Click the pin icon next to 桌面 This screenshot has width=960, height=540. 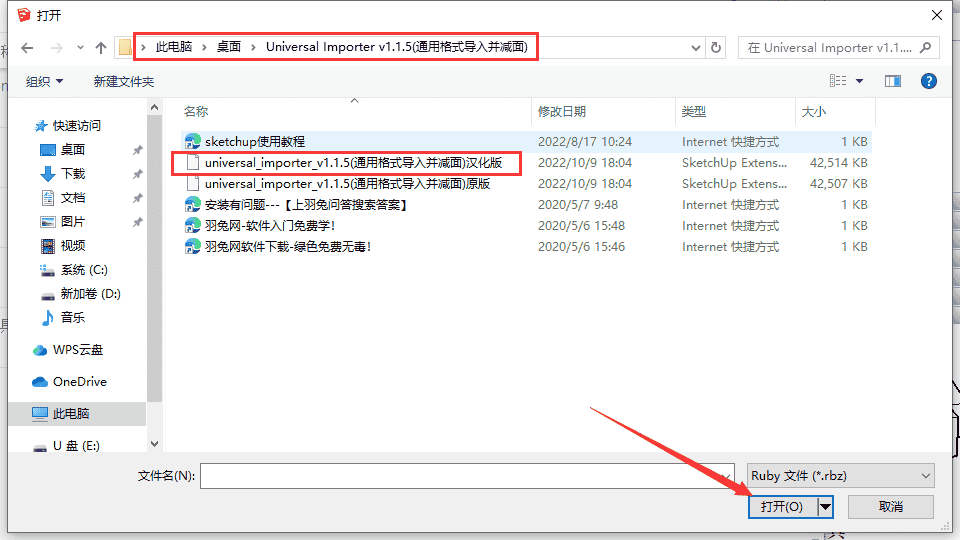coord(137,150)
